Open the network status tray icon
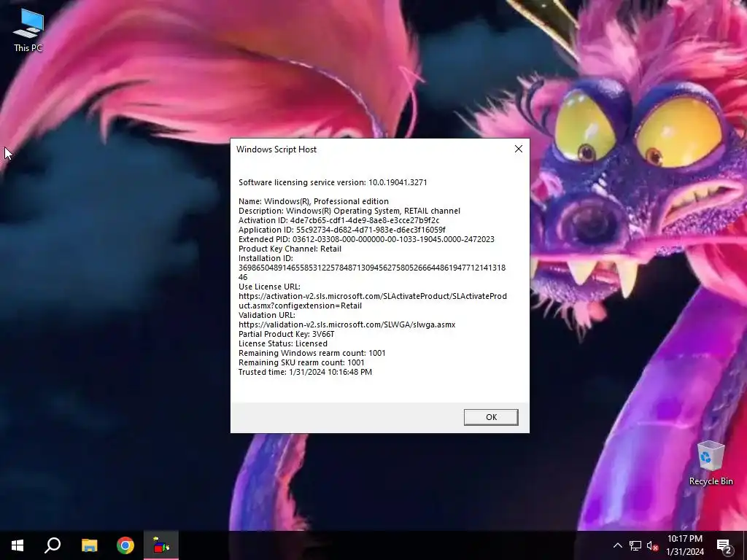Viewport: 747px width, 560px height. click(635, 545)
